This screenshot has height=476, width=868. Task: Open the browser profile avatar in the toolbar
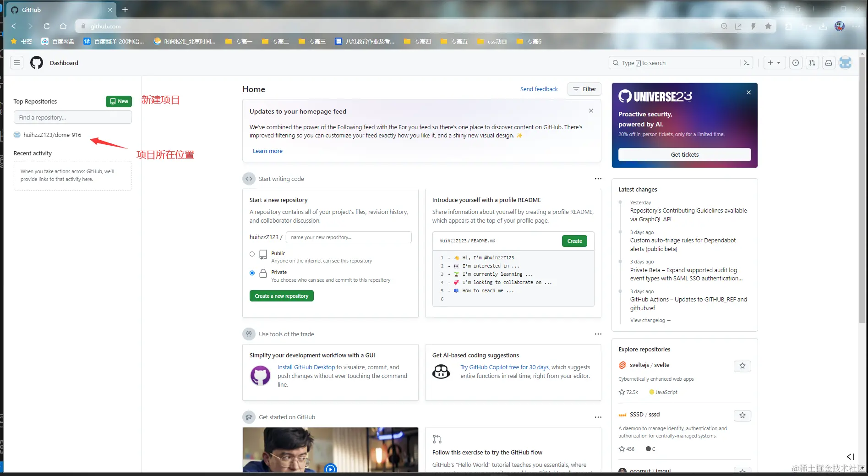tap(840, 26)
